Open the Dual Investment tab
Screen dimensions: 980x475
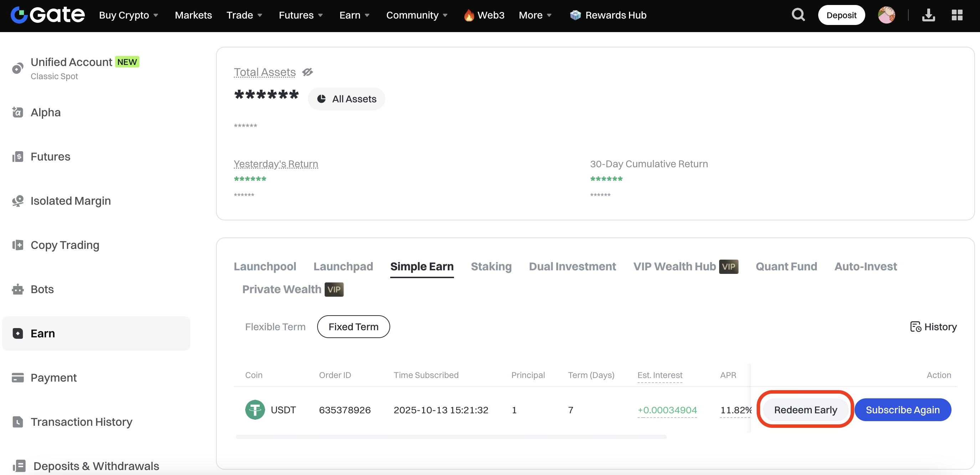coord(572,266)
